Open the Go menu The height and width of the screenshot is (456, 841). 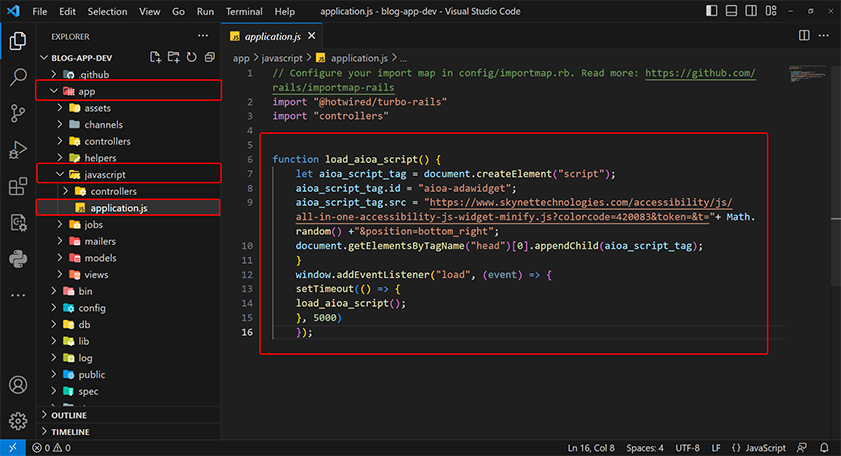pos(178,11)
